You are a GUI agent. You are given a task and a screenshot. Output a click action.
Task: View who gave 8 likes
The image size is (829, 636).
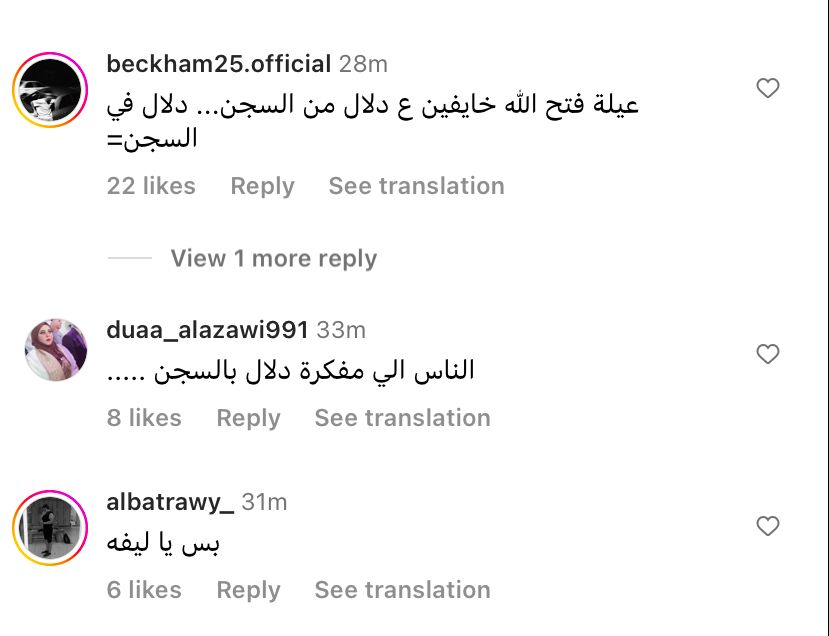(144, 418)
